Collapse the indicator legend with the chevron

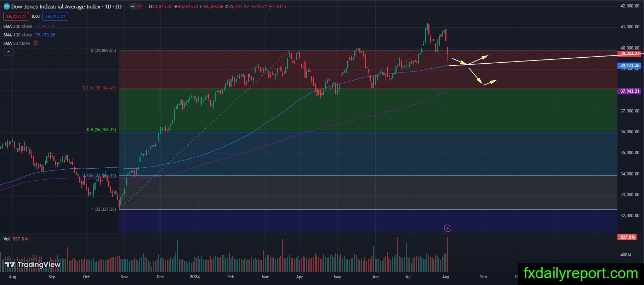coord(8,52)
